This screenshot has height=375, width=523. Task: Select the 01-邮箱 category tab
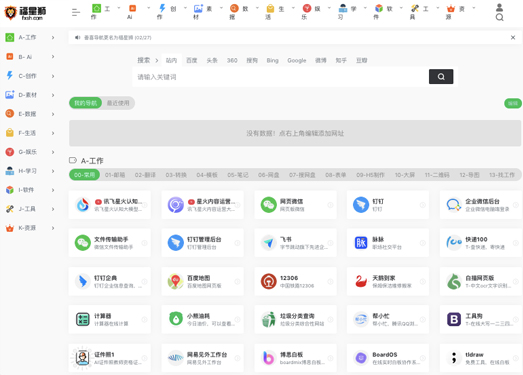click(115, 175)
